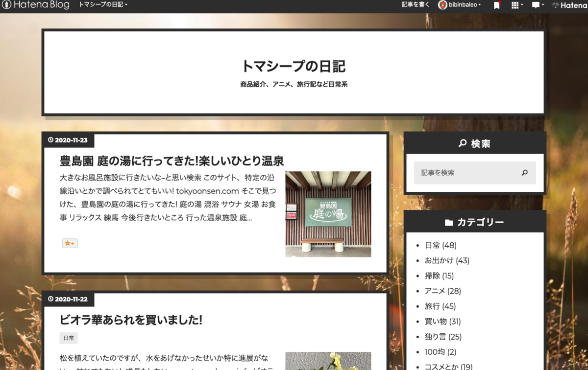Open the notifications speech bubble icon

pos(538,5)
